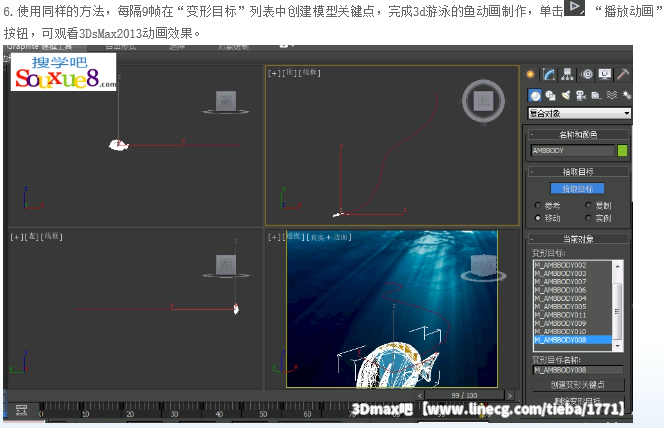Image resolution: width=664 pixels, height=428 pixels.
Task: Open the Create command panel tab
Action: pos(531,75)
